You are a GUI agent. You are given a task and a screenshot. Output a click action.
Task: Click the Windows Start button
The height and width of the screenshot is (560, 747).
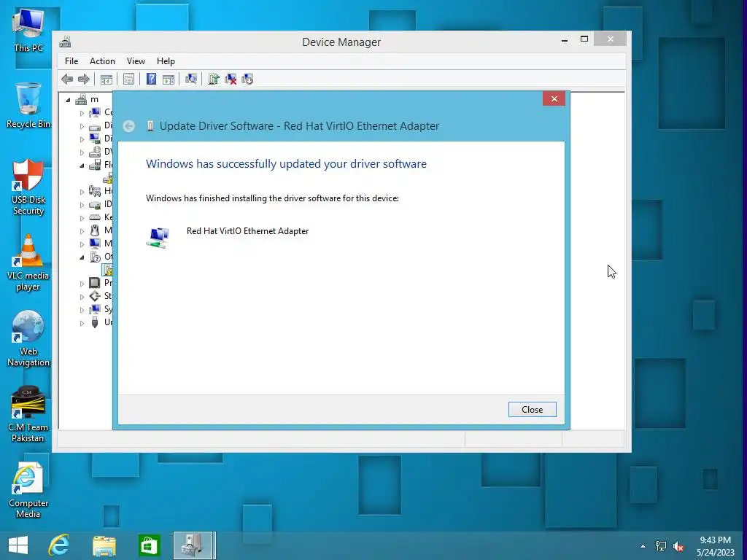click(x=18, y=545)
